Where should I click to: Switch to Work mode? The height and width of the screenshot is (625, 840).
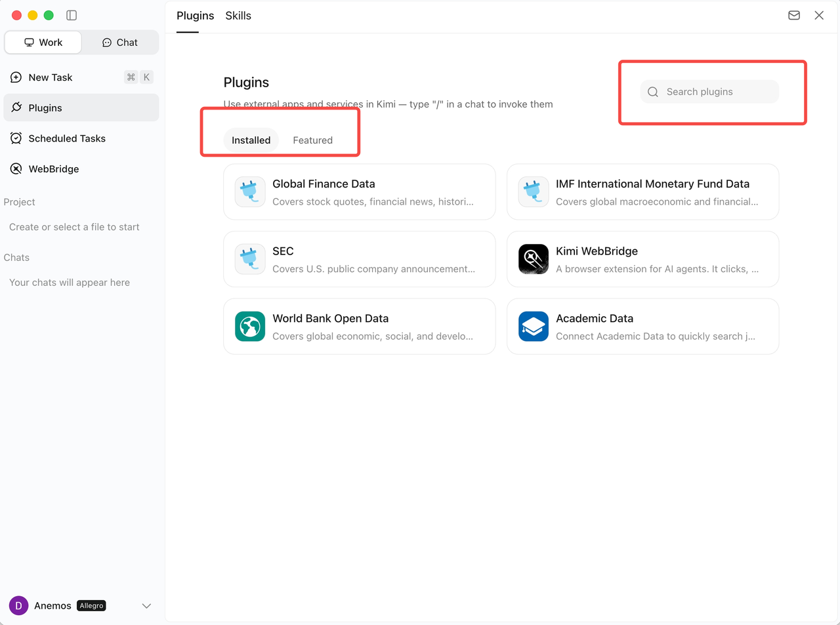[x=43, y=43]
